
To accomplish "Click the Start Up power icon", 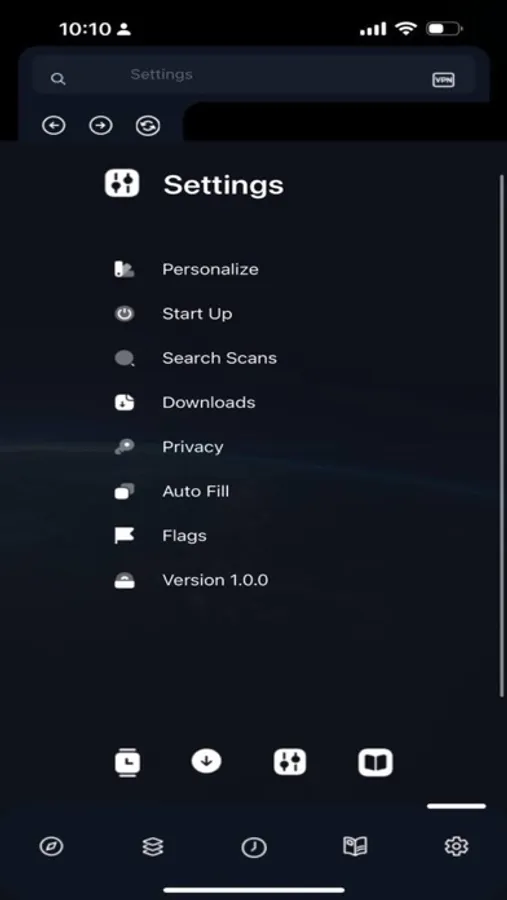I will click(x=124, y=313).
